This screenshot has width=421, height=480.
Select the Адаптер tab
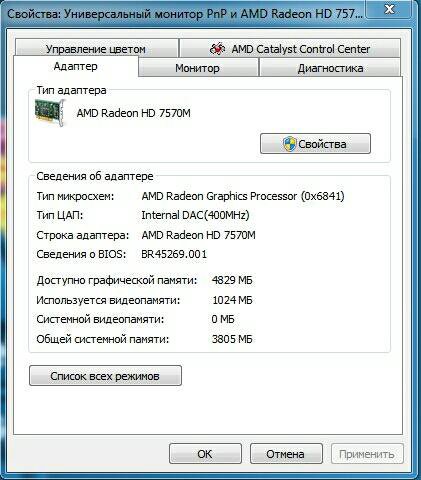76,66
